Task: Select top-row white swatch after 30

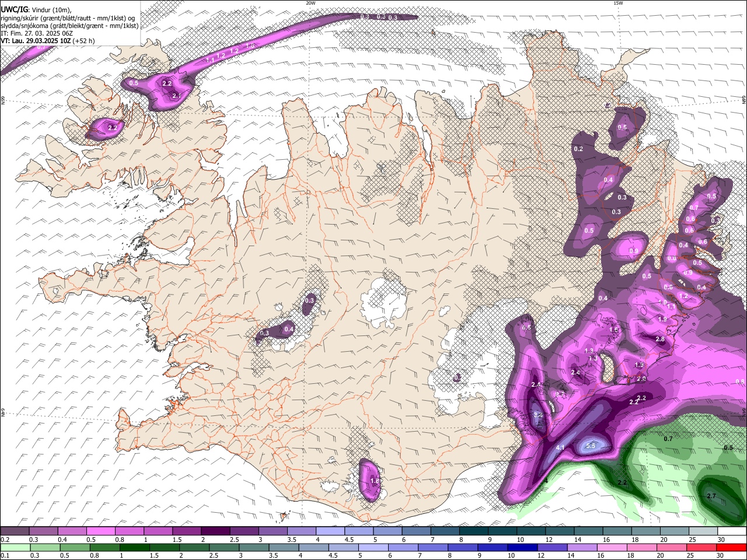Action: tap(733, 531)
